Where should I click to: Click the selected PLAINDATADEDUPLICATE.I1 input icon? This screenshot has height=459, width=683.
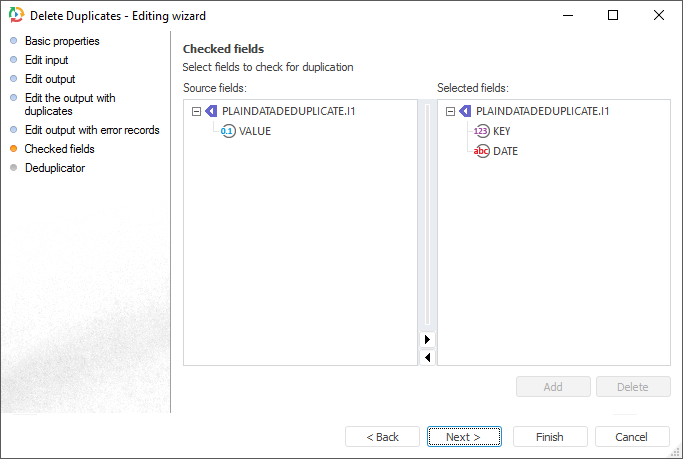465,111
